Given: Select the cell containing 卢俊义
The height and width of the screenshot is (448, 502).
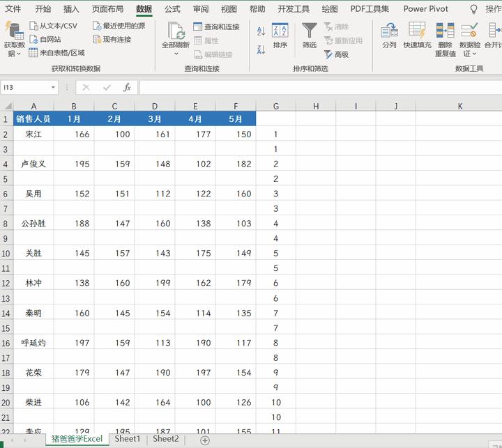Looking at the screenshot, I should click(x=33, y=164).
